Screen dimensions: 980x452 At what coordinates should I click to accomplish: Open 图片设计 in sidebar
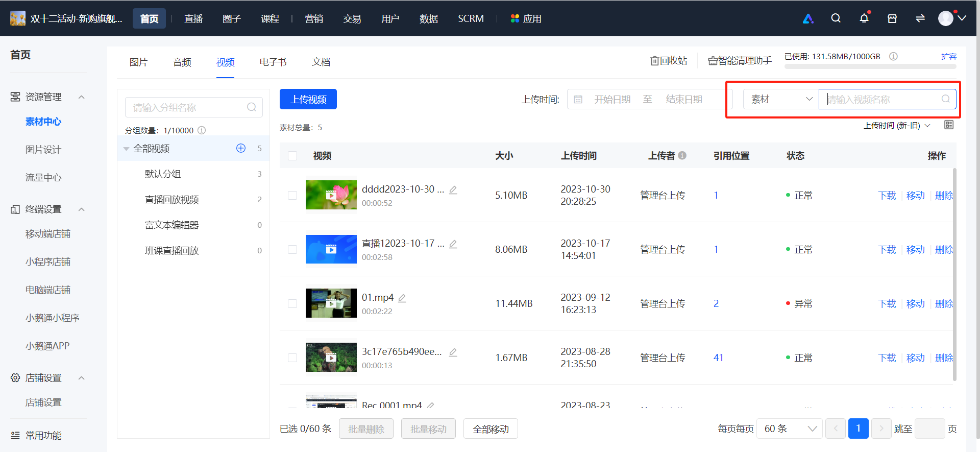point(43,150)
